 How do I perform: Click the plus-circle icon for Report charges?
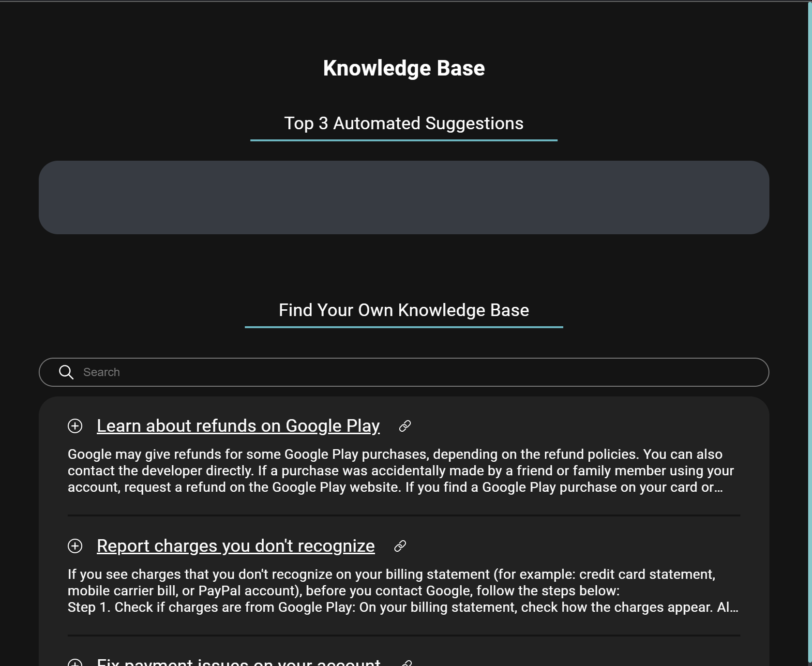75,546
